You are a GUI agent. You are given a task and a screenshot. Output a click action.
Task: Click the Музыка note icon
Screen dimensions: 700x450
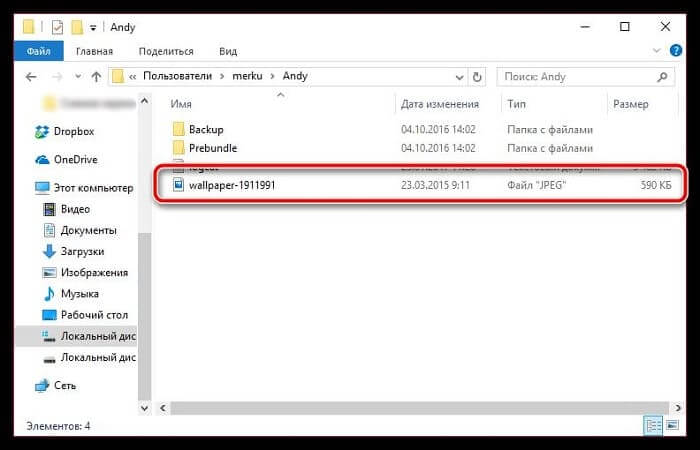49,294
